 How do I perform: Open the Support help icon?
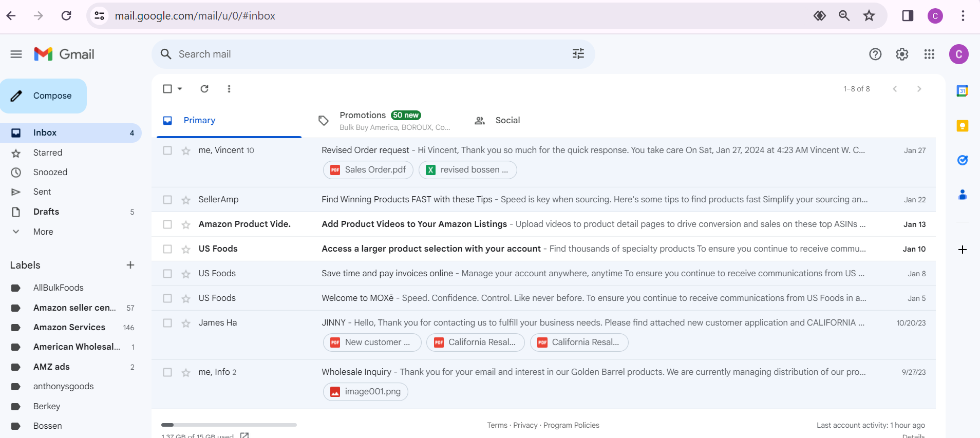click(875, 54)
